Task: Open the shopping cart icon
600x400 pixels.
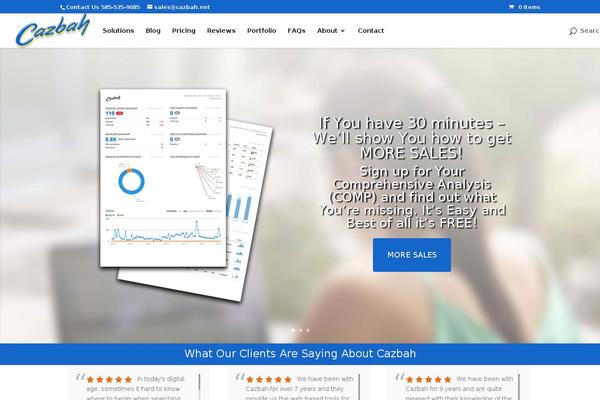Action: coord(511,7)
